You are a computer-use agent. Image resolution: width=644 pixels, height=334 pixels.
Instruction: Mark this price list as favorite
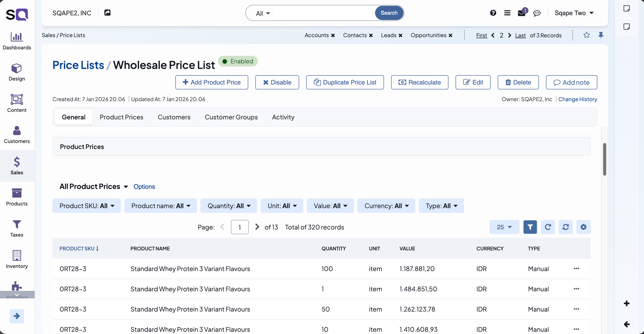point(586,35)
